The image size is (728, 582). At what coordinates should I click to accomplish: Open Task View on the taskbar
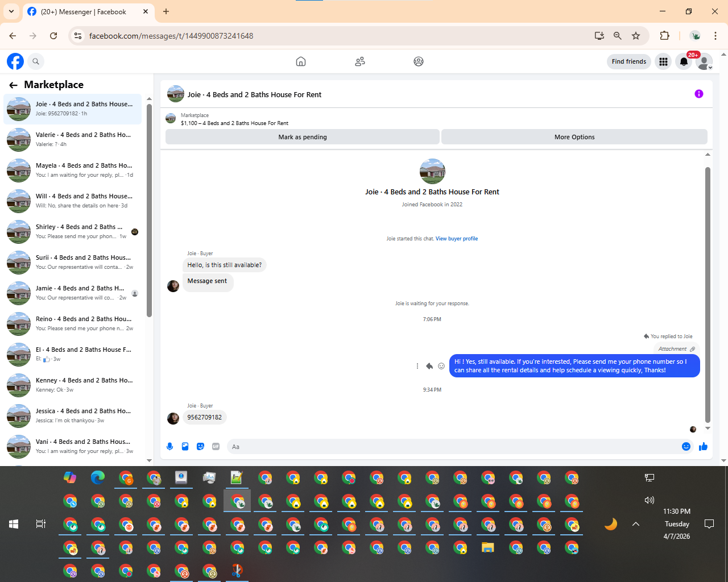[x=41, y=524]
